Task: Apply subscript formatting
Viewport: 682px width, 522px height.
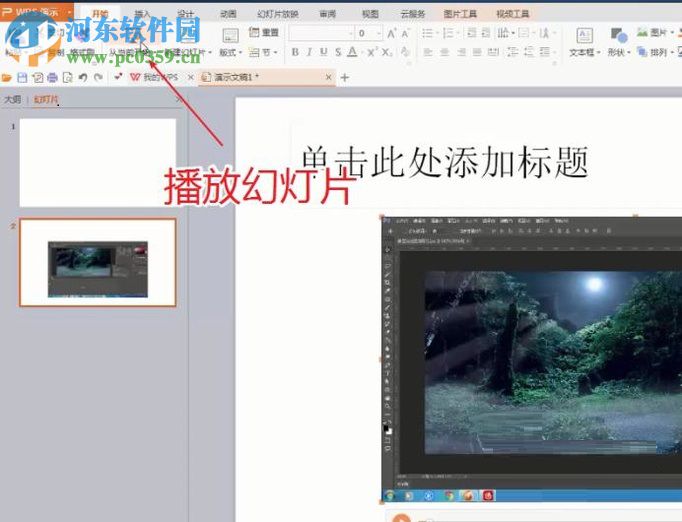Action: pyautogui.click(x=387, y=52)
